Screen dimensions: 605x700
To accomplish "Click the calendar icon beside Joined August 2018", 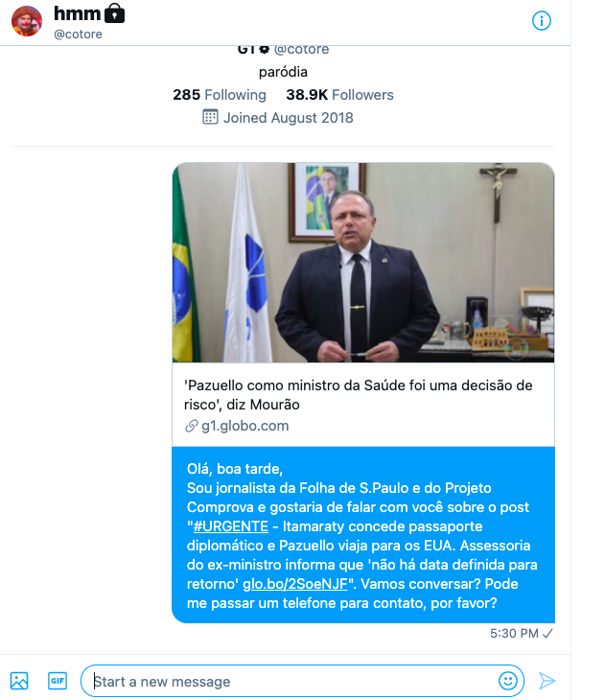I will [x=210, y=117].
